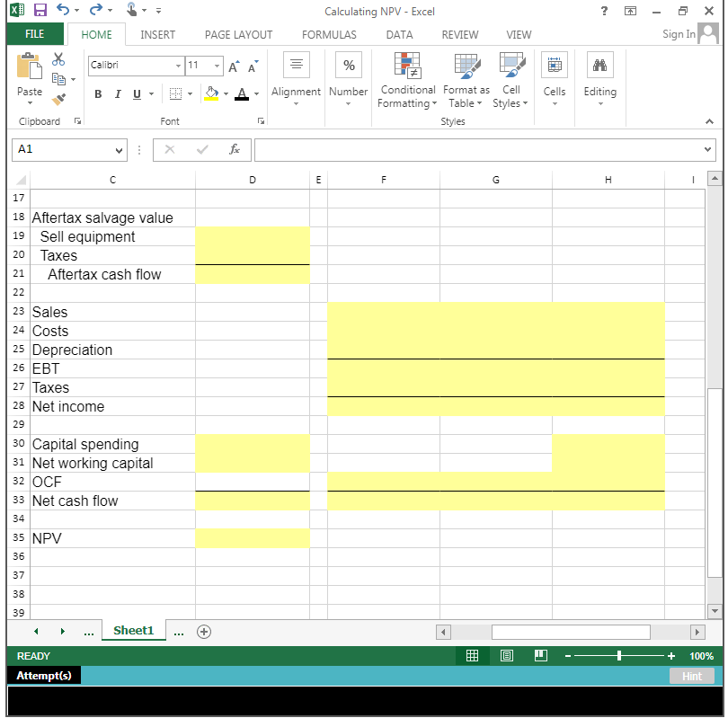This screenshot has width=728, height=718.
Task: Click the Hint button
Action: pos(691,675)
